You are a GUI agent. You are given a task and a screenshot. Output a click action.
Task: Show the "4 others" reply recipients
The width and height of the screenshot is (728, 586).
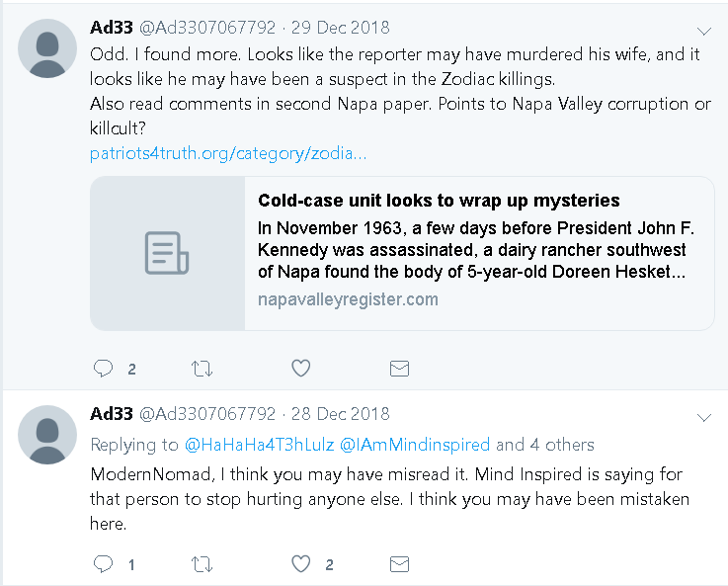click(561, 445)
